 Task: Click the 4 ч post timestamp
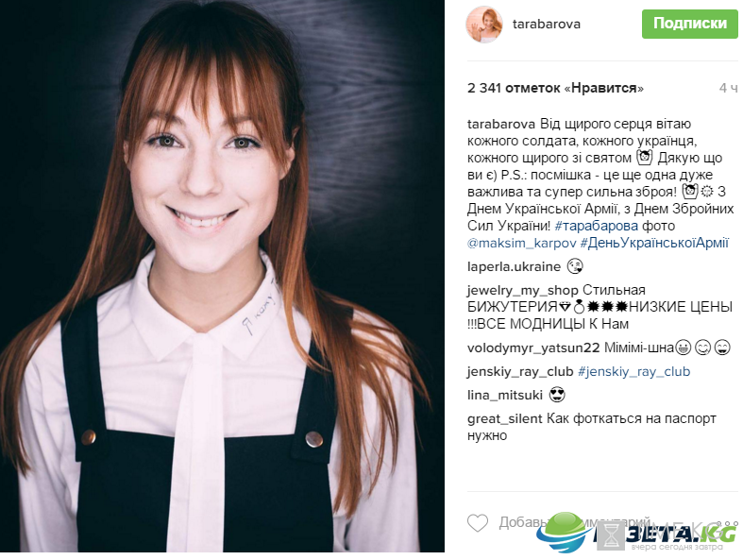pos(728,88)
